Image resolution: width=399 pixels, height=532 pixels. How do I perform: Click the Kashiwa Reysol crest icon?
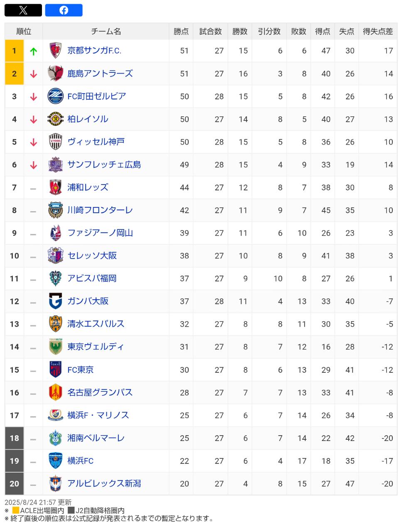coord(55,119)
